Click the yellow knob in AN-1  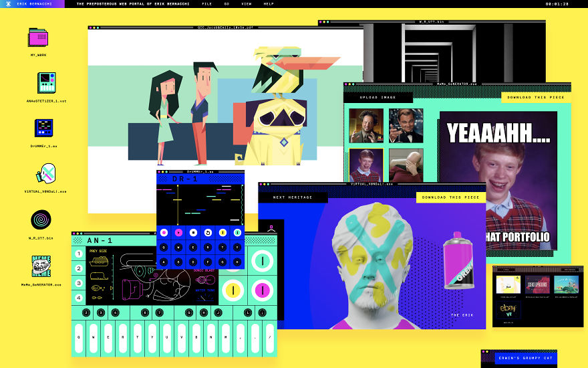pyautogui.click(x=233, y=290)
